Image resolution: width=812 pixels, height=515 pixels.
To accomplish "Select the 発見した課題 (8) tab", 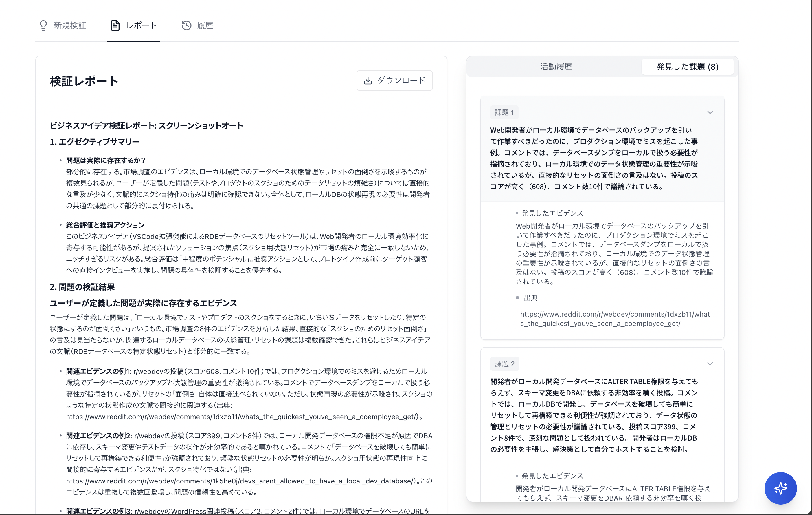I will coord(687,67).
